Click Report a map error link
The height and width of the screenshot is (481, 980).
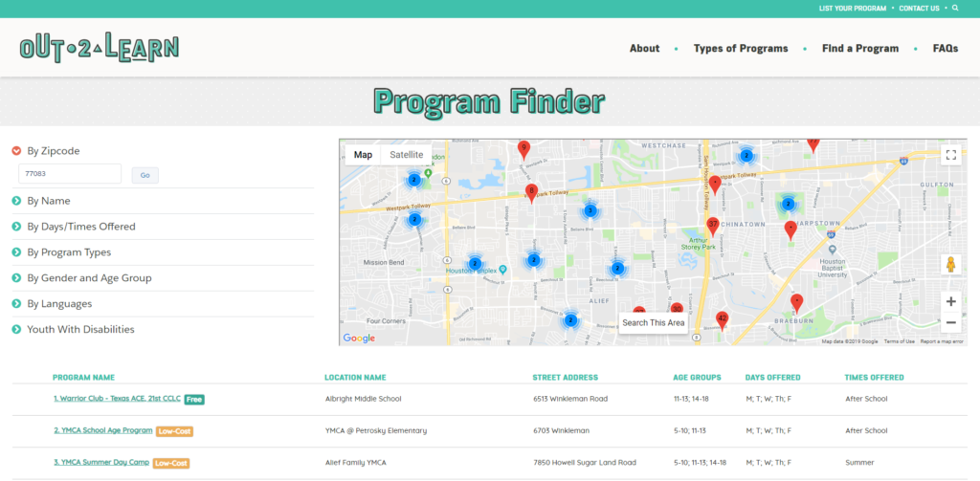point(942,341)
